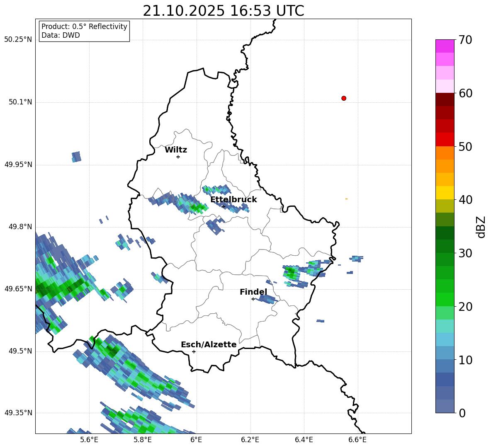Click the 49.65°N latitude label
This screenshot has height=448, width=491.
coord(18,288)
